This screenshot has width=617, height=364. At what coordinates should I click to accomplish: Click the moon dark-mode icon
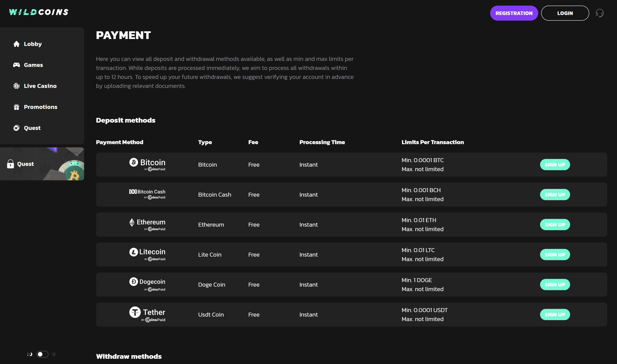[30, 354]
